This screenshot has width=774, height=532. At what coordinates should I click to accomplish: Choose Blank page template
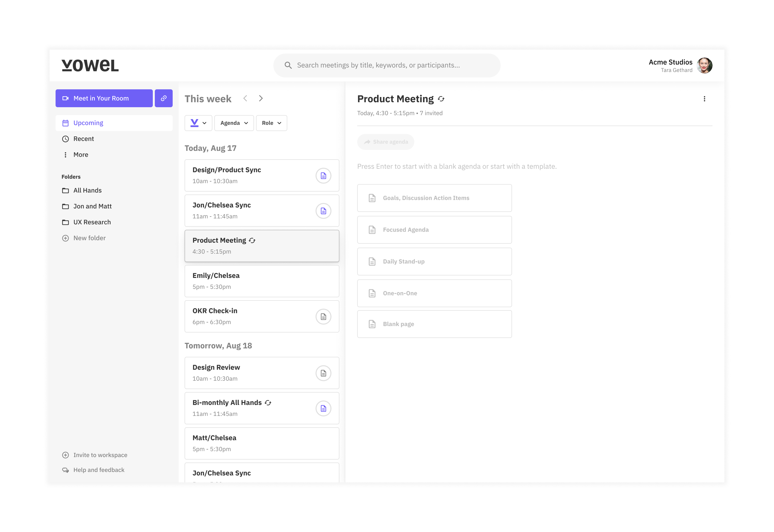pos(434,324)
